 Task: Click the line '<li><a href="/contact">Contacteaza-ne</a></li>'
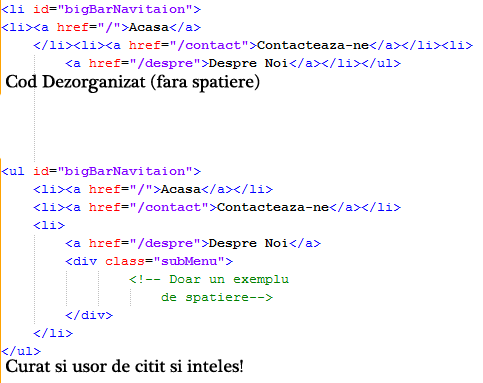(x=217, y=207)
